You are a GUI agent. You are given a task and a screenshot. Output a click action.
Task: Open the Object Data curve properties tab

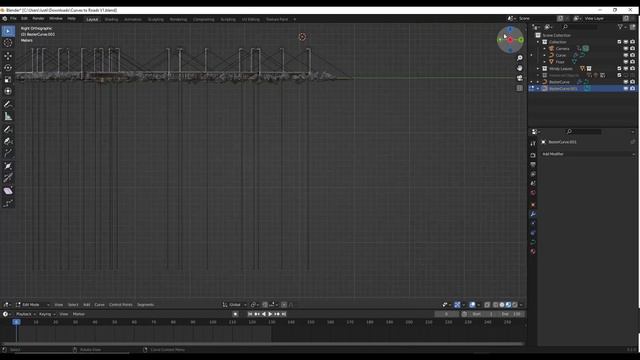(533, 242)
